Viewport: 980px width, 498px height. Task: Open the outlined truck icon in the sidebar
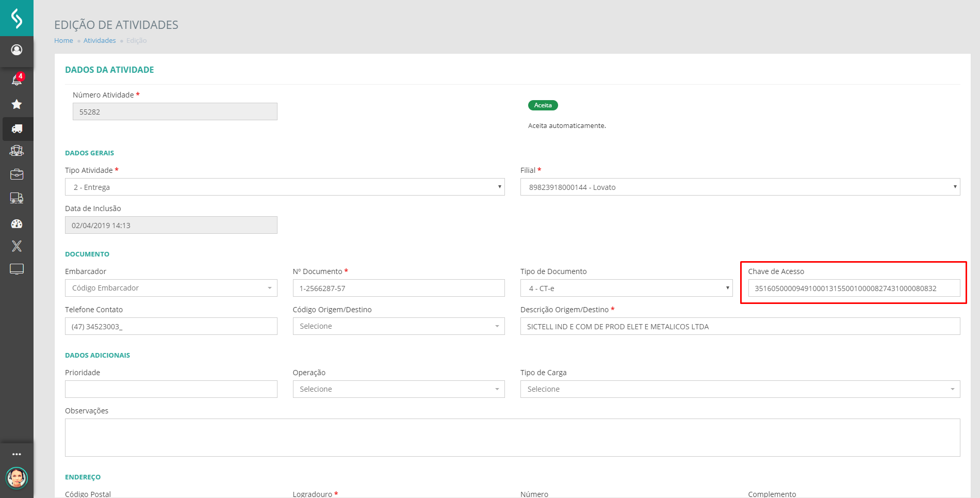(x=17, y=198)
